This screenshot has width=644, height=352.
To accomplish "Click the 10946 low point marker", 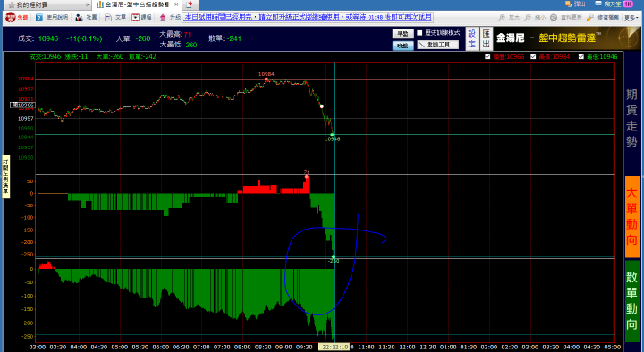I will click(x=332, y=135).
